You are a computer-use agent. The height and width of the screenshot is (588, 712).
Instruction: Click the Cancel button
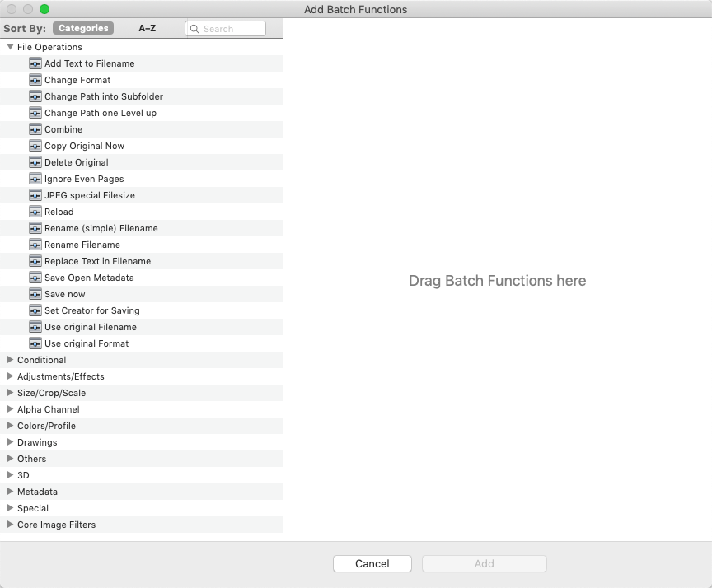pyautogui.click(x=372, y=563)
